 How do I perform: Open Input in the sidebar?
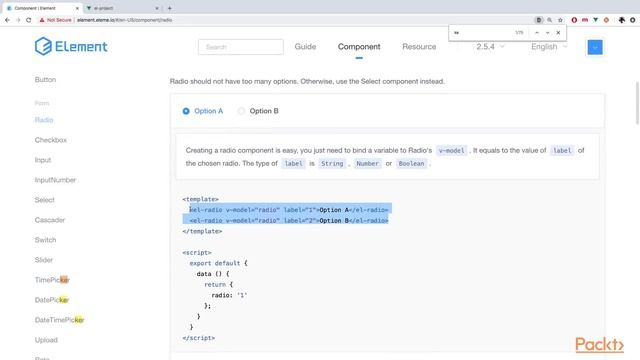pyautogui.click(x=43, y=160)
